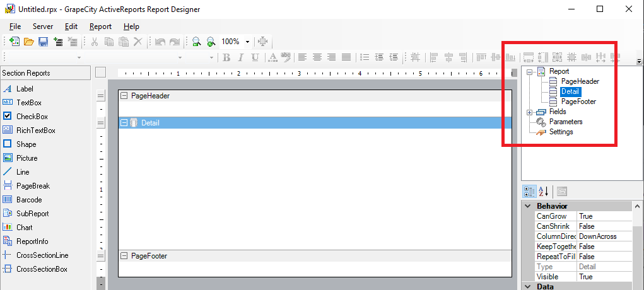Select PageFooter in report explorer tree
Screen dimensions: 644x290
click(x=578, y=101)
